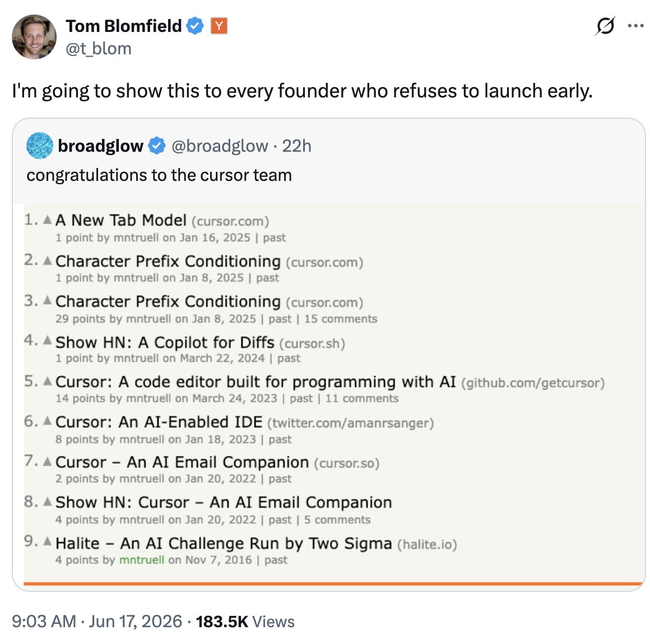Open the three-dot more options menu
Image resolution: width=650 pixels, height=644 pixels.
(x=635, y=26)
